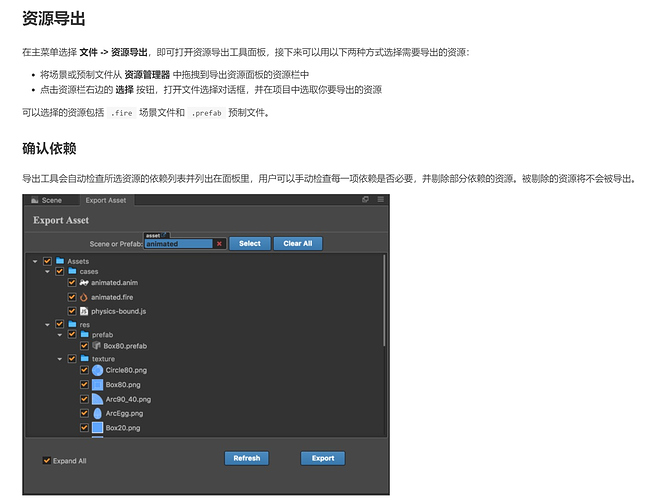Click the physics-bound.js script icon
Screen dimensions: 655x500
coord(84,311)
